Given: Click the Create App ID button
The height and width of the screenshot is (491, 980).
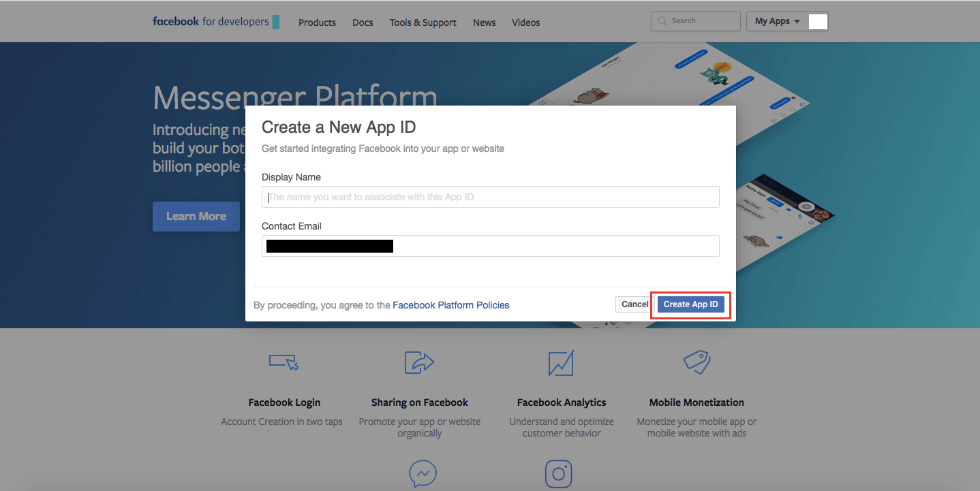Looking at the screenshot, I should pyautogui.click(x=690, y=304).
